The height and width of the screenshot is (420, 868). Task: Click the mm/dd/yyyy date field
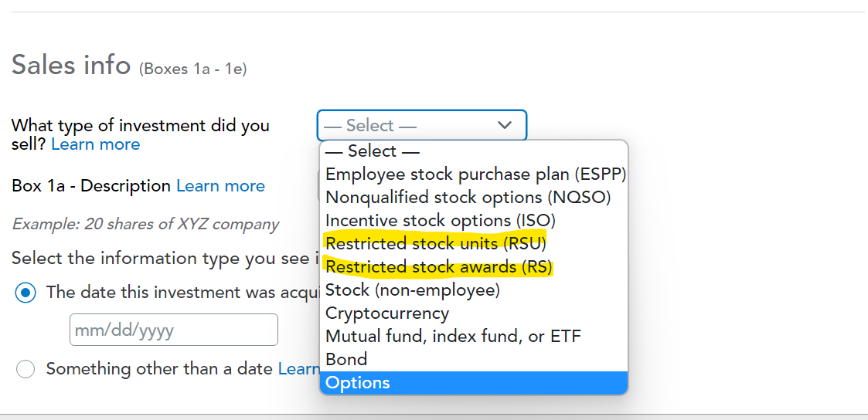tap(173, 330)
